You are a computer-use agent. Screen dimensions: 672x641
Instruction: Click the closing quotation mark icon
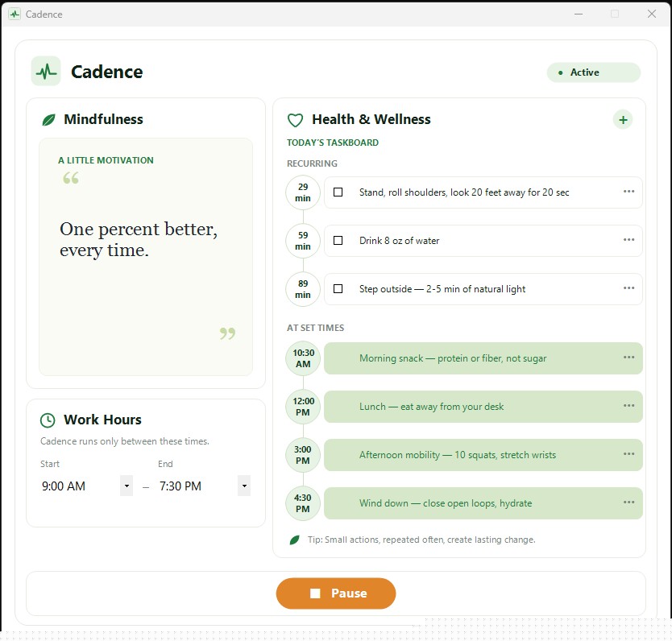tap(227, 333)
